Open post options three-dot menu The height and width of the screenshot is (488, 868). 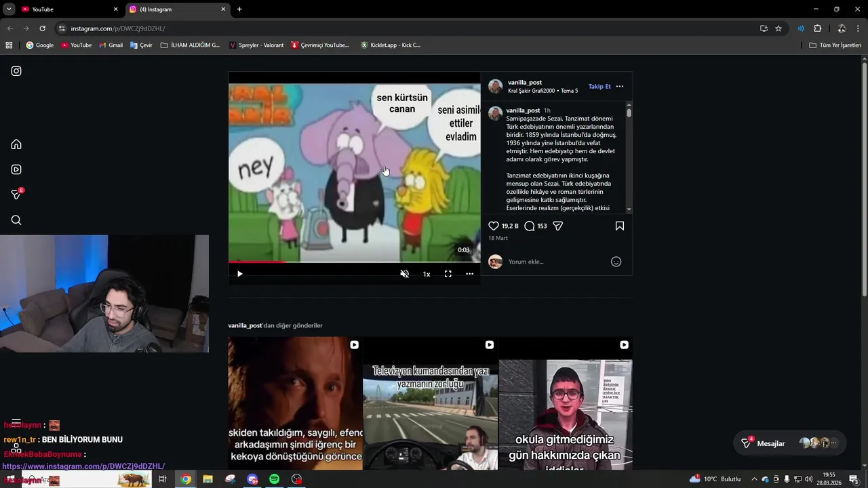[x=619, y=87]
